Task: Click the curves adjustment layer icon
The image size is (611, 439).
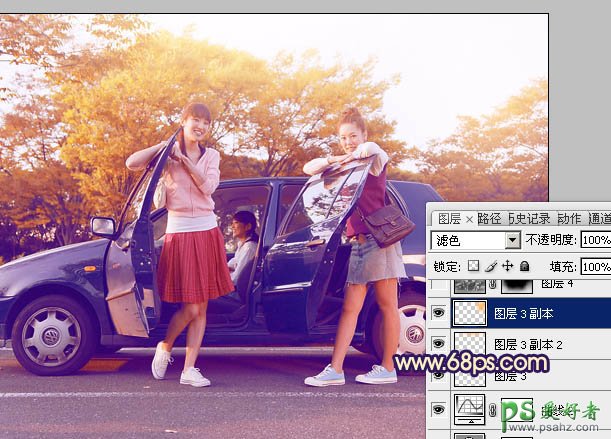Action: pos(470,409)
